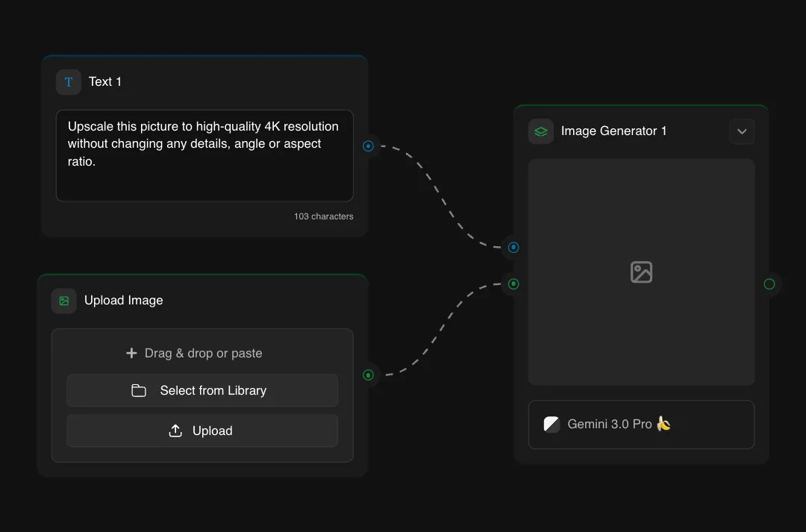This screenshot has height=532, width=806.
Task: Open the Gemini 3.0 Pro model selector
Action: pos(641,424)
